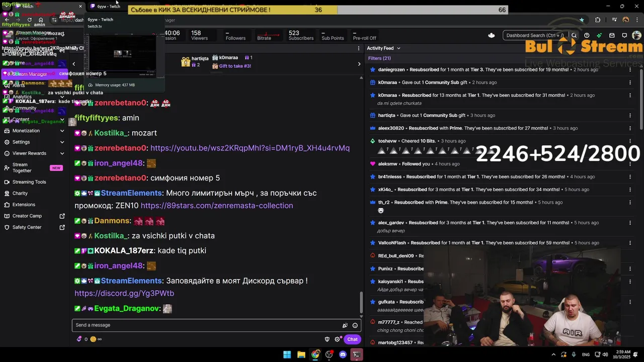This screenshot has height=362, width=644.
Task: Click the magnifier icon beside Dashboard Search
Action: coord(574,36)
